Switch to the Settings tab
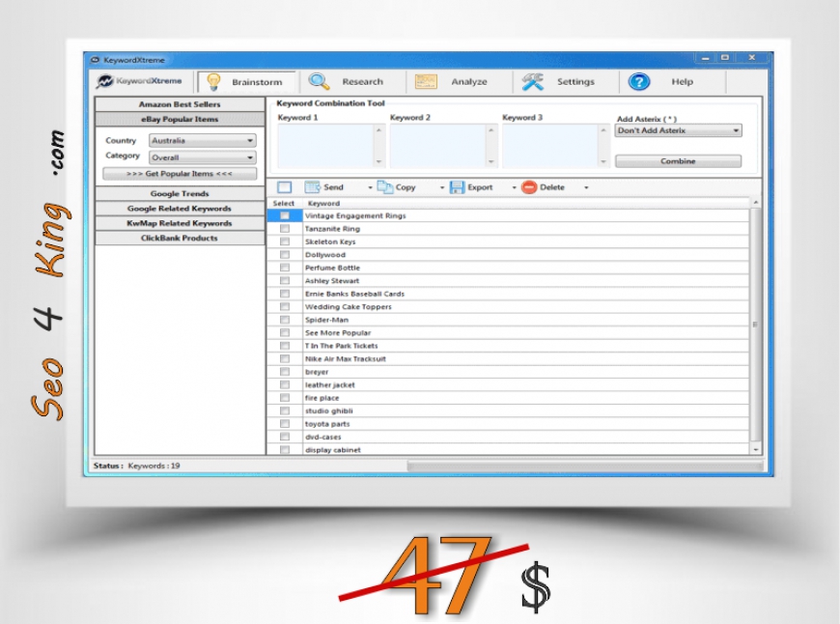The width and height of the screenshot is (840, 624). pos(566,81)
